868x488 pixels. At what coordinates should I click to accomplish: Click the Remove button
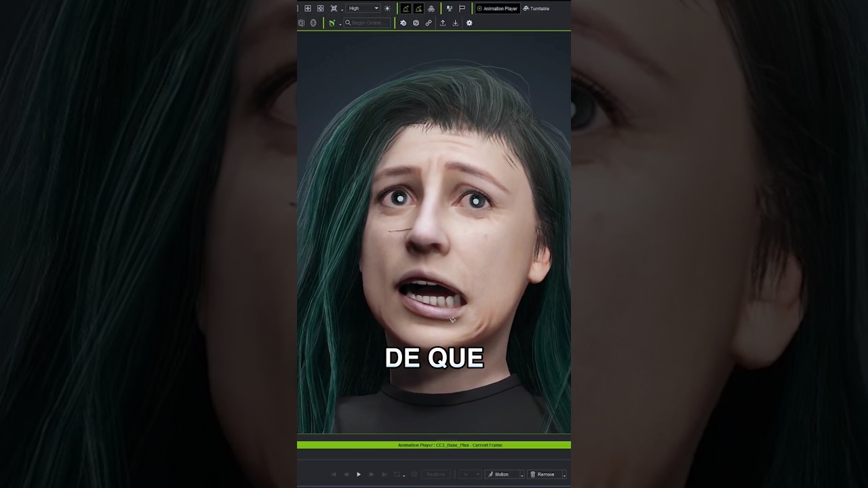(545, 474)
